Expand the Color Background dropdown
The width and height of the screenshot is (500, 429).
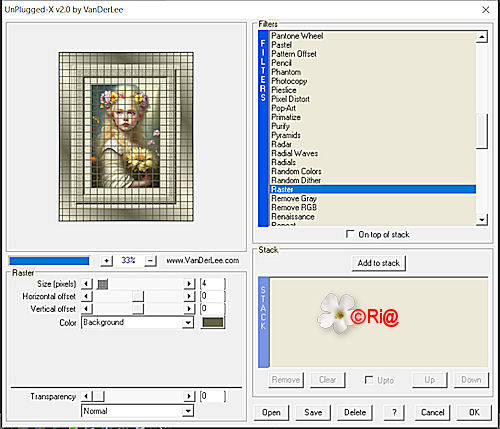pyautogui.click(x=188, y=323)
